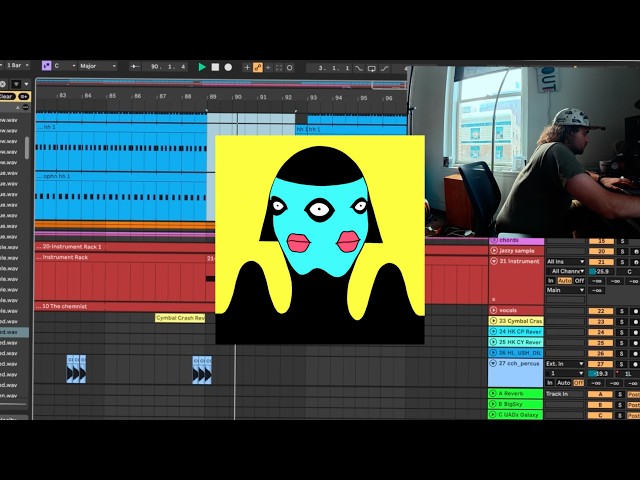Image resolution: width=640 pixels, height=480 pixels.
Task: Open the browser filter icon
Action: pyautogui.click(x=16, y=84)
